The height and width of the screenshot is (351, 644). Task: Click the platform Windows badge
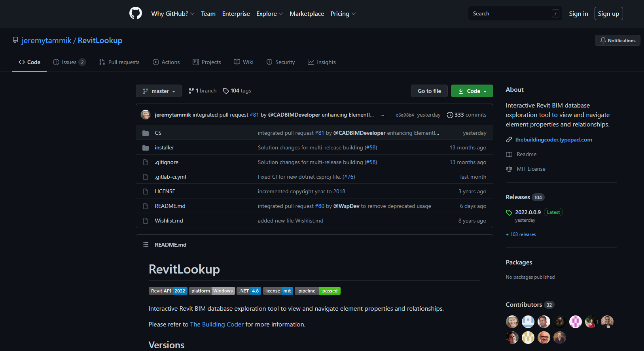coord(212,291)
